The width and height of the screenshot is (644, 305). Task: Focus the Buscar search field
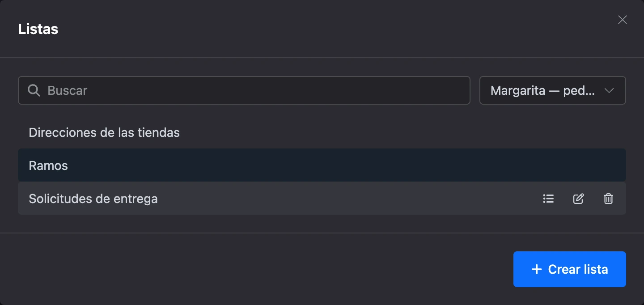pos(244,90)
